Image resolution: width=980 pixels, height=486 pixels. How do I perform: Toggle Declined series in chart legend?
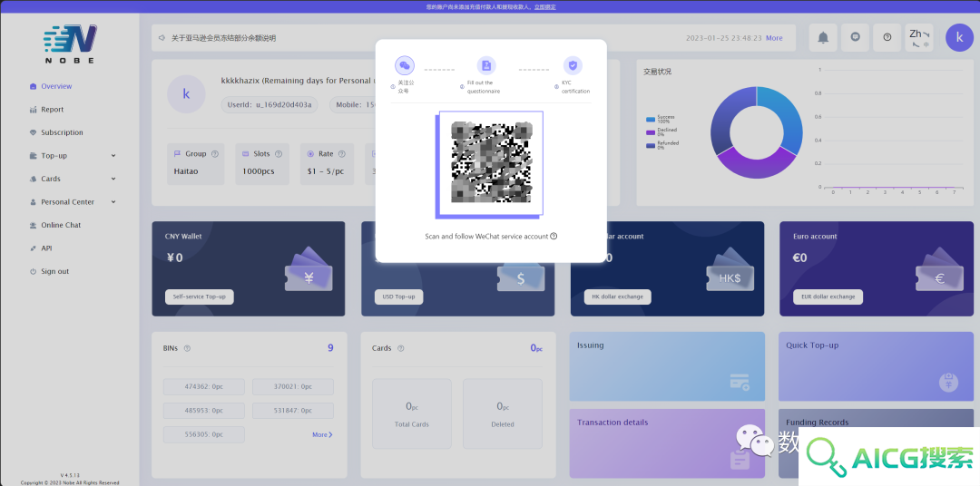pos(661,131)
